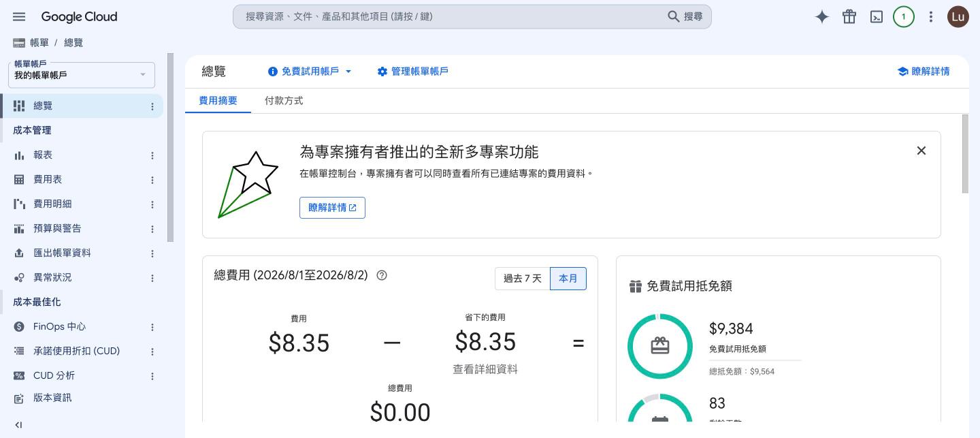Open notifications badge showing 1
This screenshot has height=438, width=980.
pyautogui.click(x=904, y=17)
